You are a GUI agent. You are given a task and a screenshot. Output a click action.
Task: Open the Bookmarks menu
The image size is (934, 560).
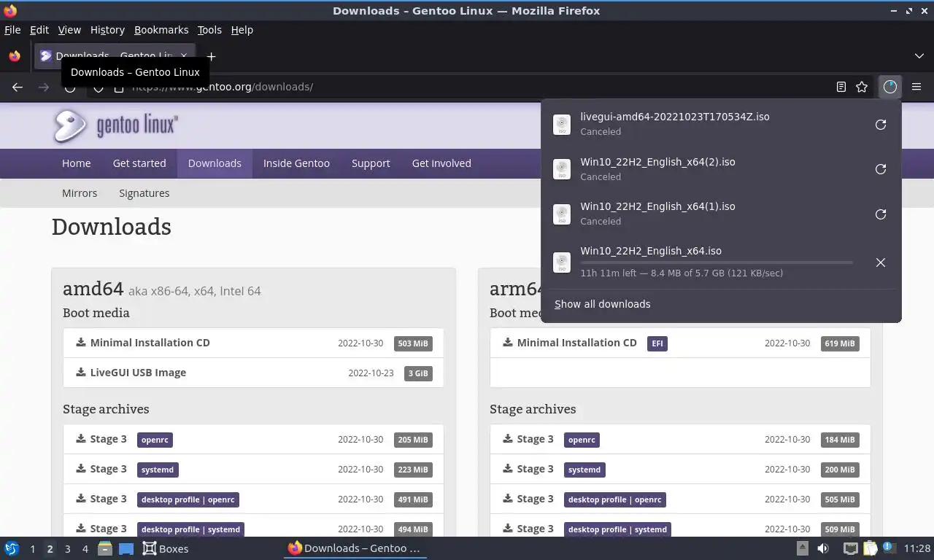161,30
